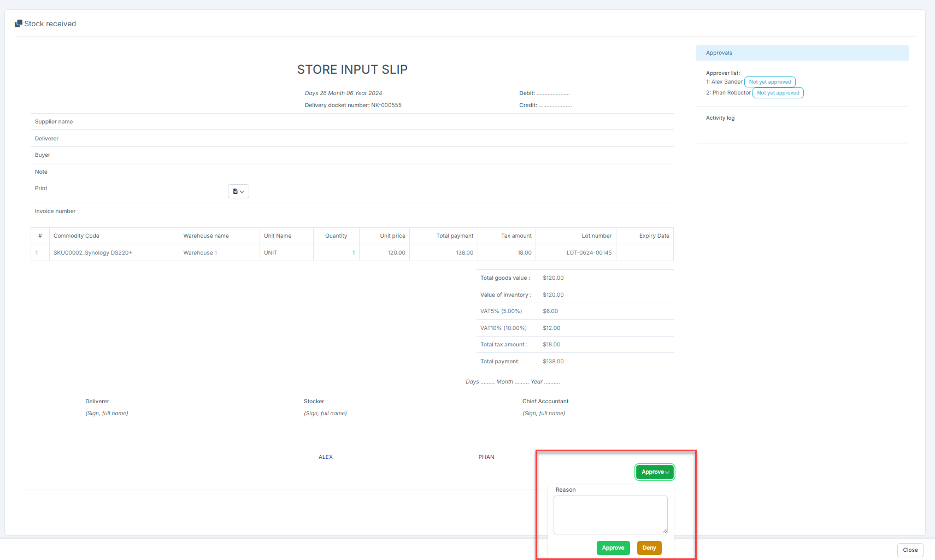The image size is (935, 560).
Task: Select the Activity log section label
Action: point(720,118)
